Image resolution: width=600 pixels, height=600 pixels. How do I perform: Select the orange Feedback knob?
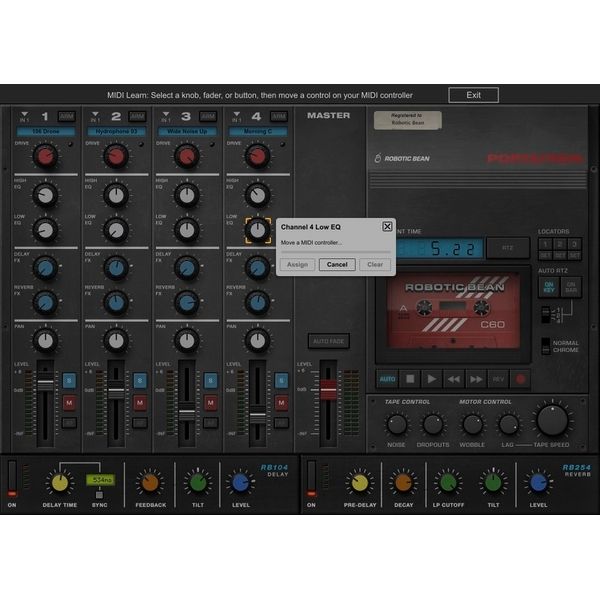[x=150, y=483]
